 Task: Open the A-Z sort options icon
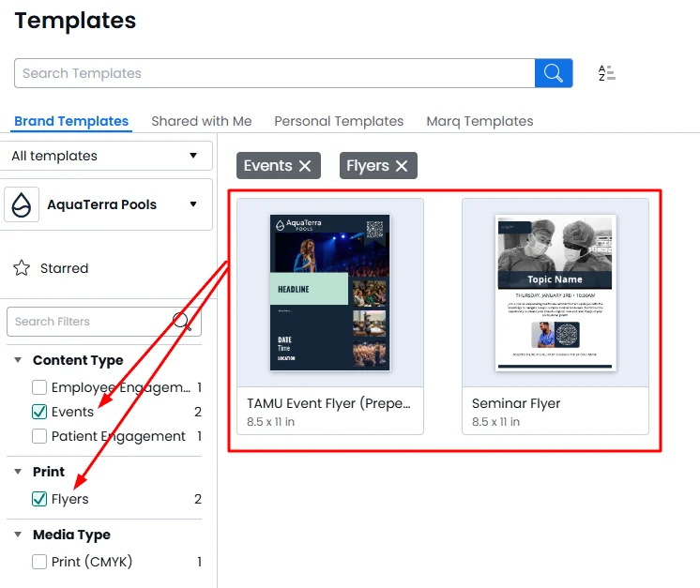(x=606, y=73)
